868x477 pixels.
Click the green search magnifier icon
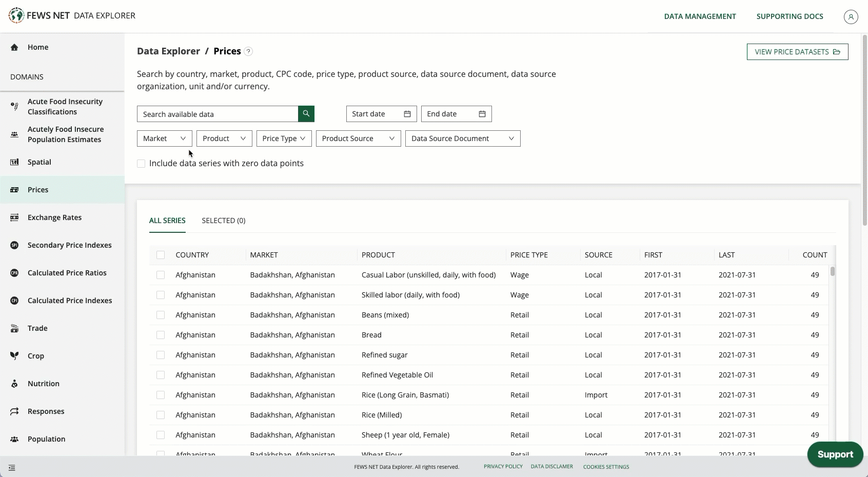pyautogui.click(x=306, y=114)
